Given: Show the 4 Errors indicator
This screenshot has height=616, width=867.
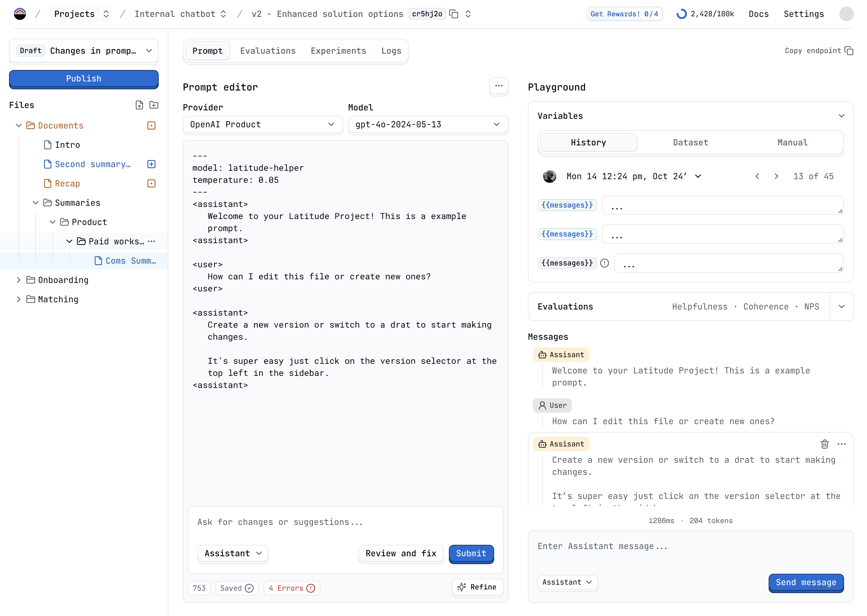Looking at the screenshot, I should (292, 588).
